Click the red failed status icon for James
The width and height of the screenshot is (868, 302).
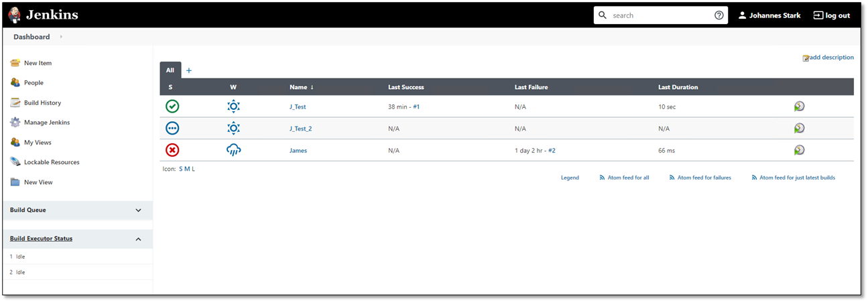click(x=172, y=150)
